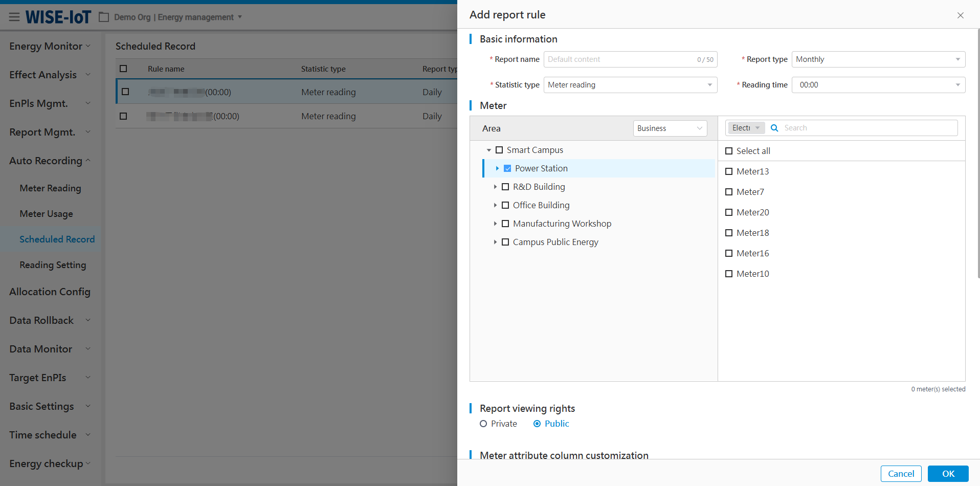
Task: Expand the Power Station tree node arrow
Action: (x=497, y=168)
